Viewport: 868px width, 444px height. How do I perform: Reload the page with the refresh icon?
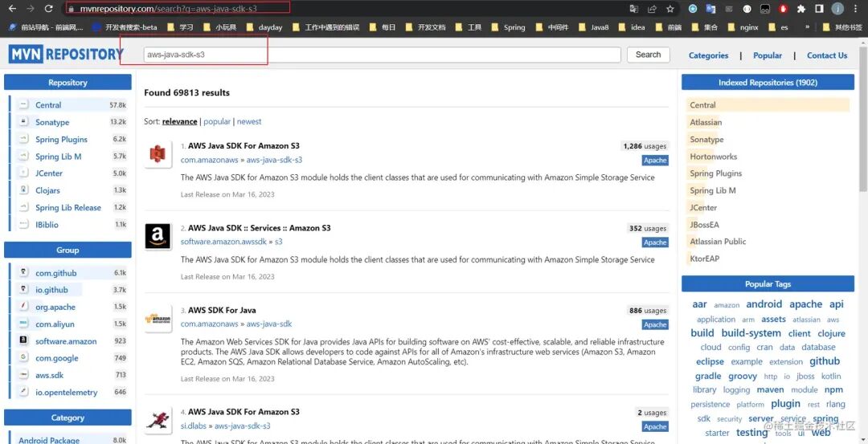tap(49, 9)
